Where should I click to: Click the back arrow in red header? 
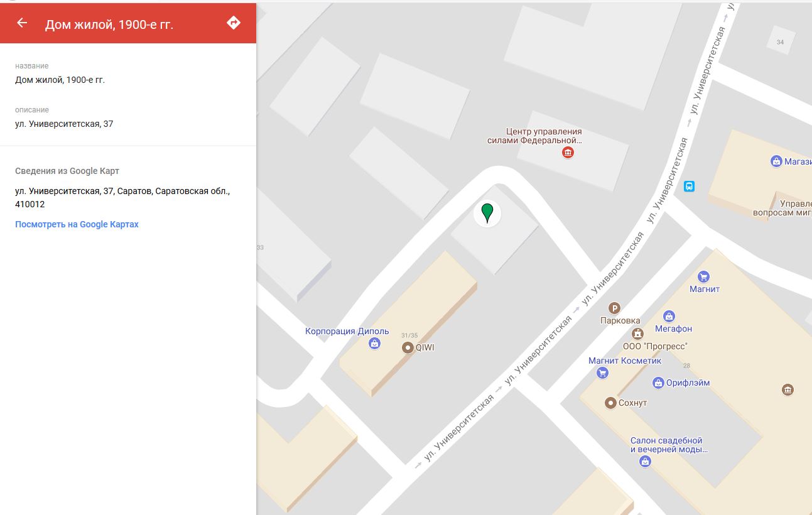click(22, 23)
